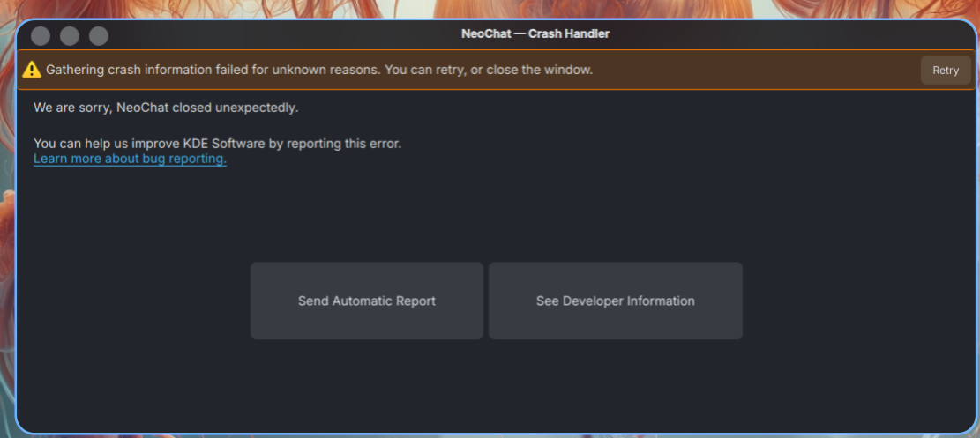Open See Developer Information
This screenshot has height=438, width=980.
click(615, 301)
